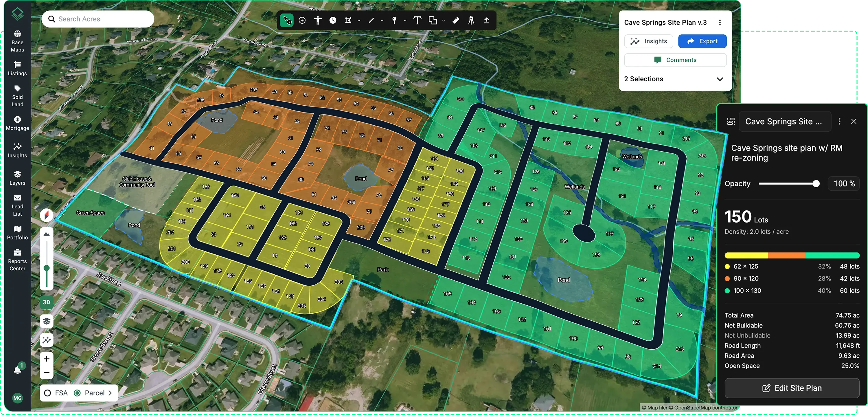Open Listings in sidebar
Viewport: 868px width, 415px height.
pyautogui.click(x=18, y=69)
